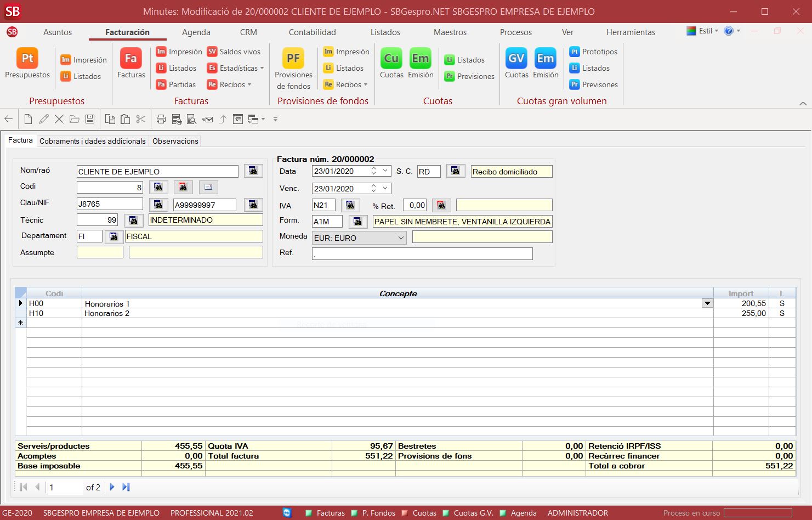
Task: Open the Contabilidad ribbon menu
Action: tap(312, 32)
